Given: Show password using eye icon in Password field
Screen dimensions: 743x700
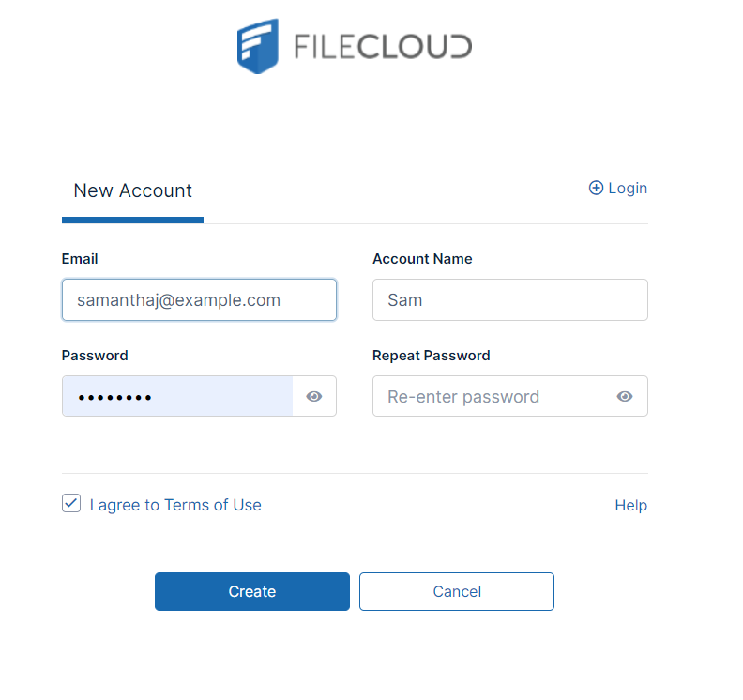Looking at the screenshot, I should pyautogui.click(x=314, y=396).
